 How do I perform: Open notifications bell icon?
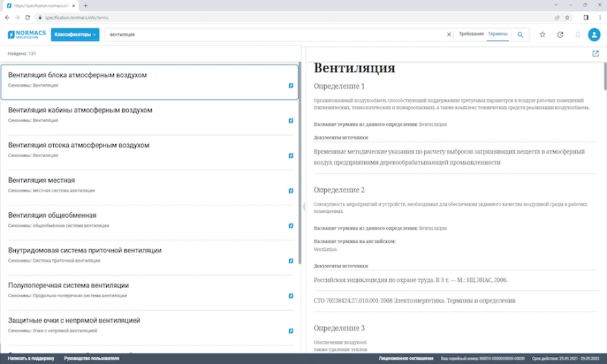pos(577,34)
